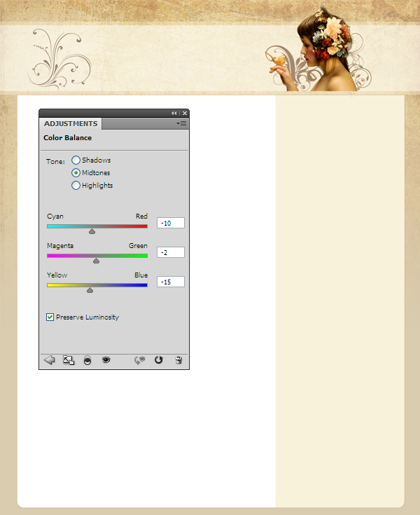Select the Midtones tone radio button
This screenshot has height=515, width=420.
pyautogui.click(x=76, y=172)
